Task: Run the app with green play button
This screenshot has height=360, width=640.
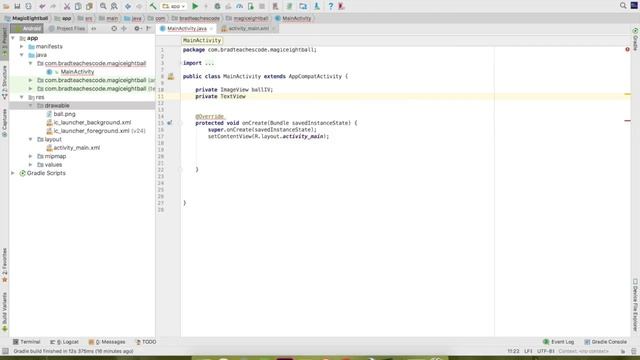Action: 195,6
